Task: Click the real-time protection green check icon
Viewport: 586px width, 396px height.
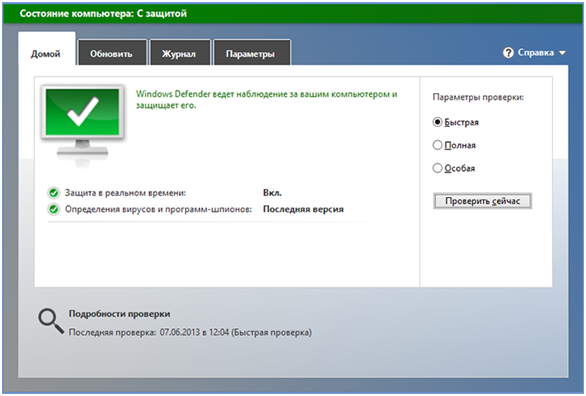Action: point(54,193)
